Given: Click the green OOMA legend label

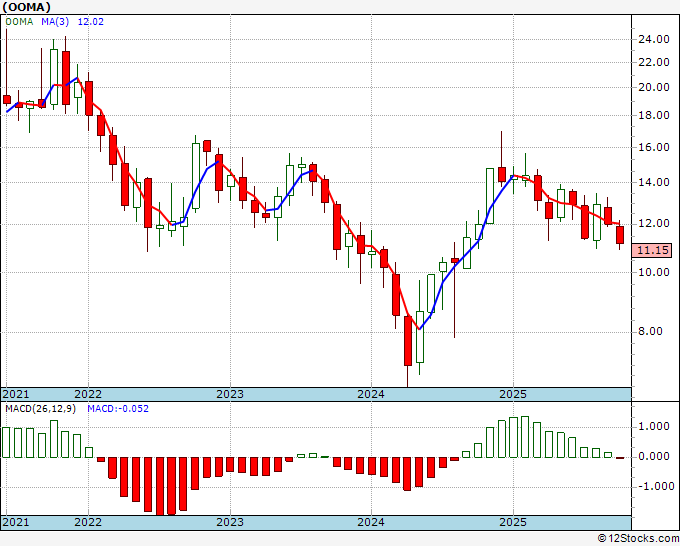Looking at the screenshot, I should click(x=19, y=21).
